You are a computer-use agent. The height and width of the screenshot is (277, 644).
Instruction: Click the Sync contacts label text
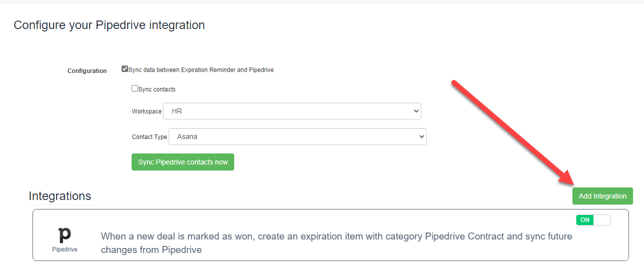pyautogui.click(x=157, y=89)
